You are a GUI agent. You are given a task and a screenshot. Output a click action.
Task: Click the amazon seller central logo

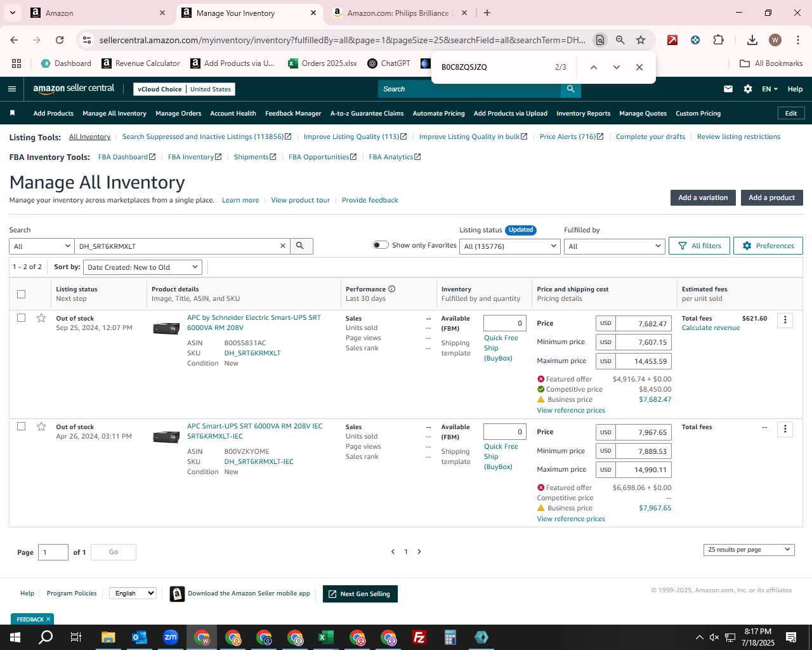(x=74, y=89)
